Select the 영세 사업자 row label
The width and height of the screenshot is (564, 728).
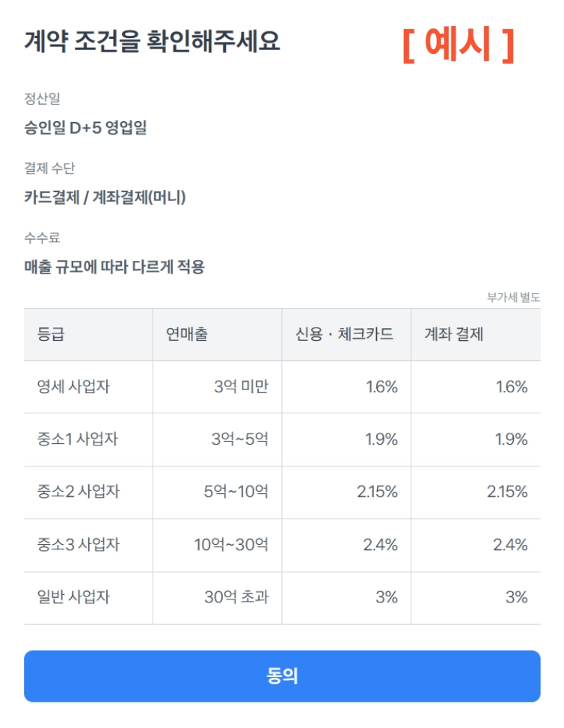(73, 386)
